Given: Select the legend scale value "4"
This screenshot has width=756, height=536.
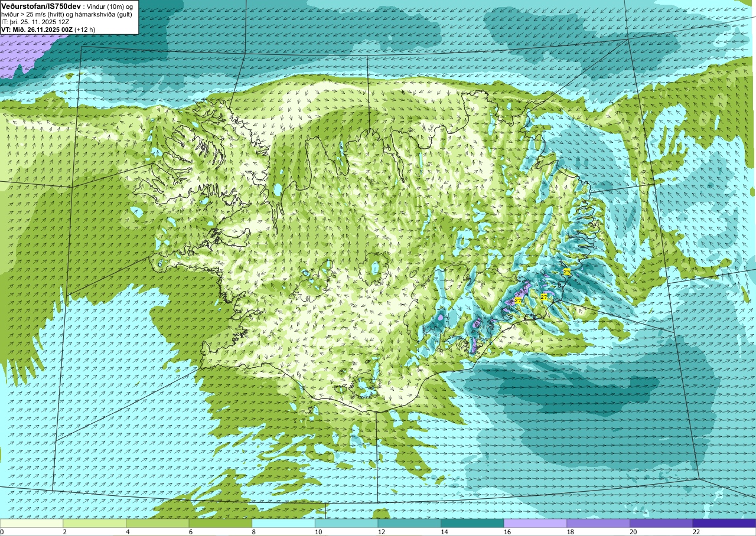Looking at the screenshot, I should (128, 532).
